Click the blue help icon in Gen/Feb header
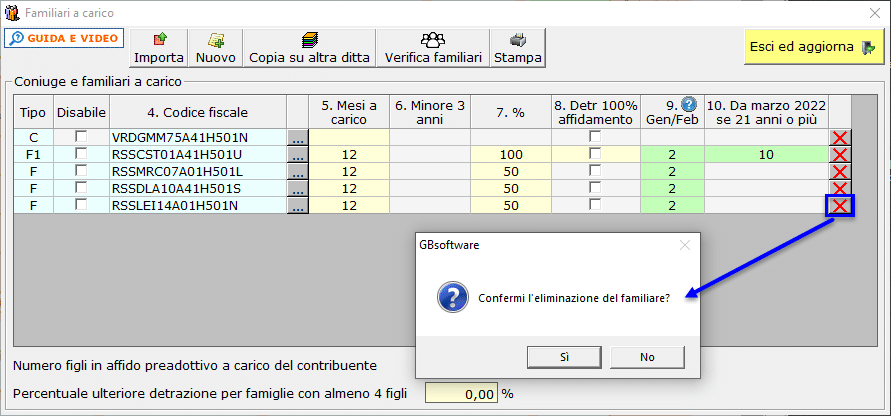Image resolution: width=891 pixels, height=416 pixels. click(689, 105)
